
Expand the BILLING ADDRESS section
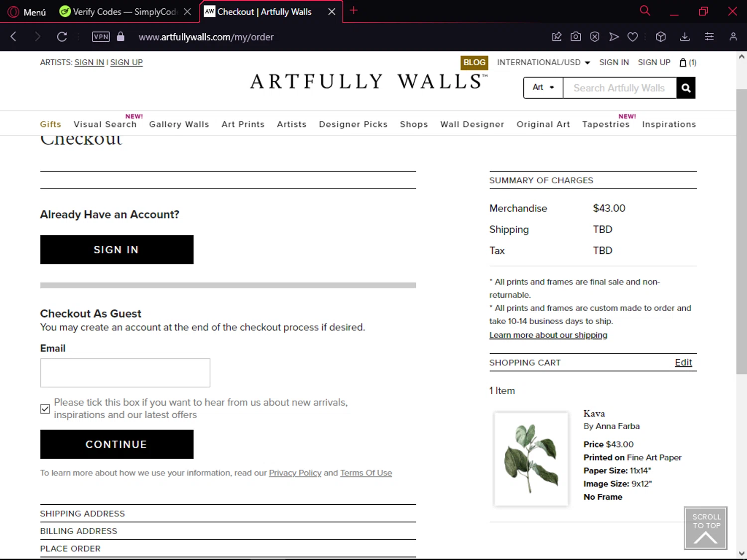(228, 531)
